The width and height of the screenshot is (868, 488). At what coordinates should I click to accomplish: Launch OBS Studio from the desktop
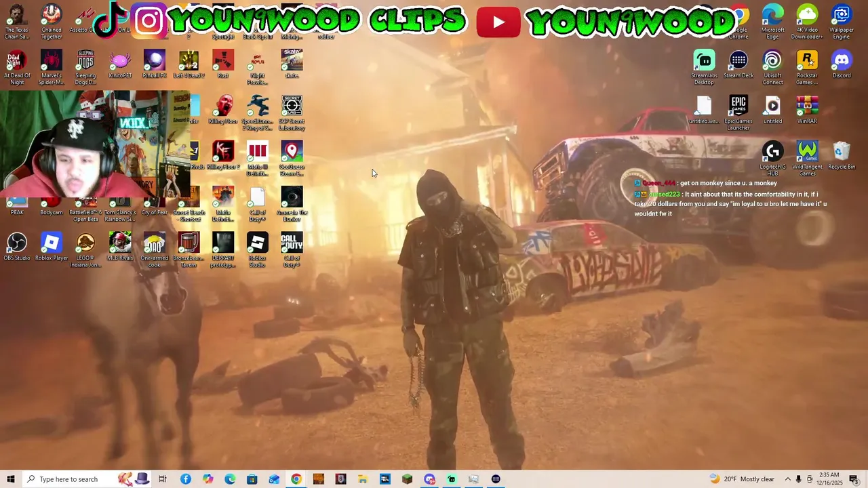click(x=17, y=247)
